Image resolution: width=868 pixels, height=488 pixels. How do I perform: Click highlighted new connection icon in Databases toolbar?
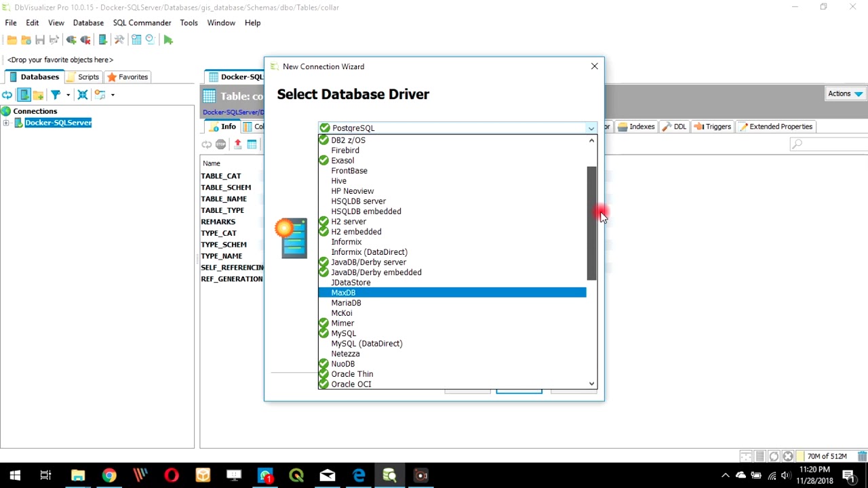click(24, 95)
